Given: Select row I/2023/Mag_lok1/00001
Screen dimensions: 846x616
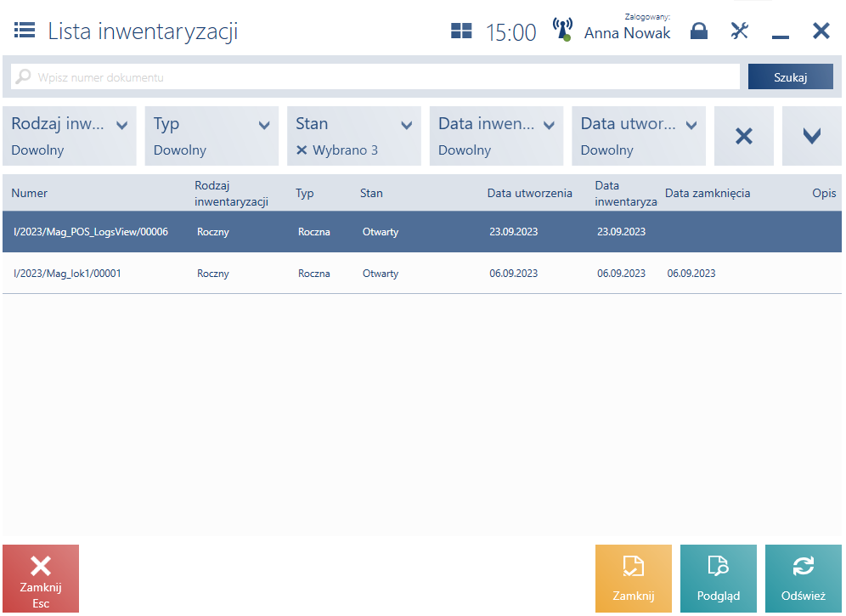Looking at the screenshot, I should point(422,274).
